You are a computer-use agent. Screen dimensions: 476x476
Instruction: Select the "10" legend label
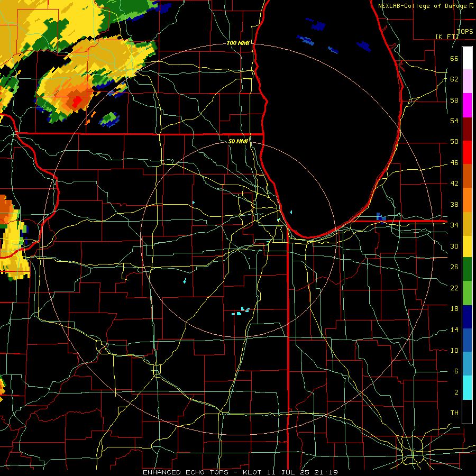(454, 350)
